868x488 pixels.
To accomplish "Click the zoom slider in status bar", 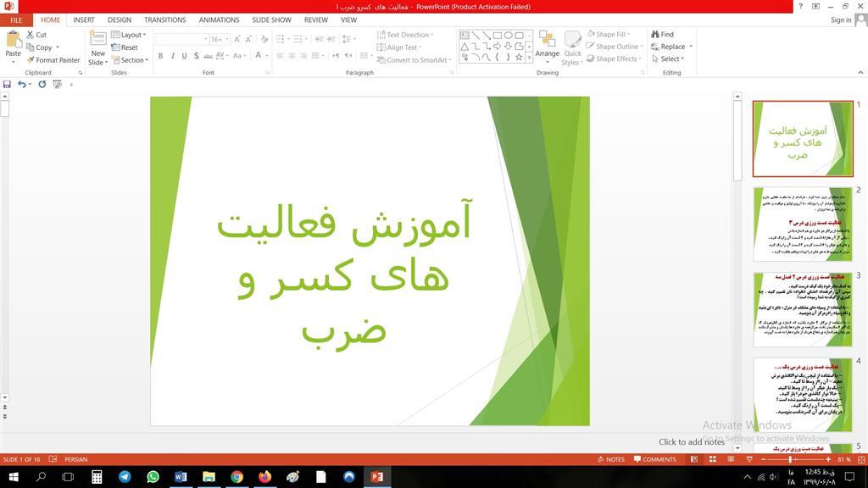I will (791, 459).
